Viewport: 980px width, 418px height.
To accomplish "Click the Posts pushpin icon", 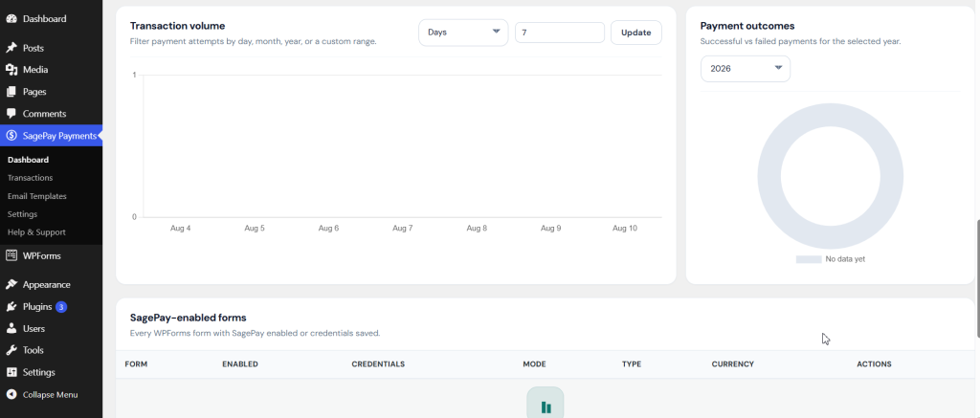I will tap(11, 48).
